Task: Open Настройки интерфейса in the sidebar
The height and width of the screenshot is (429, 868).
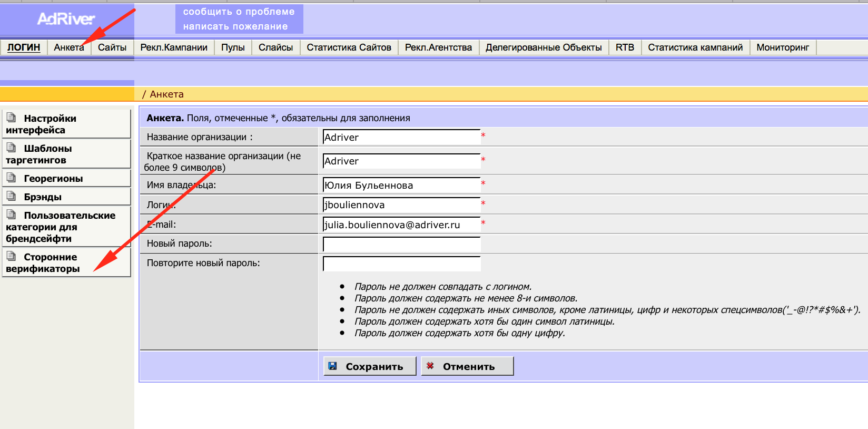Action: (66, 124)
